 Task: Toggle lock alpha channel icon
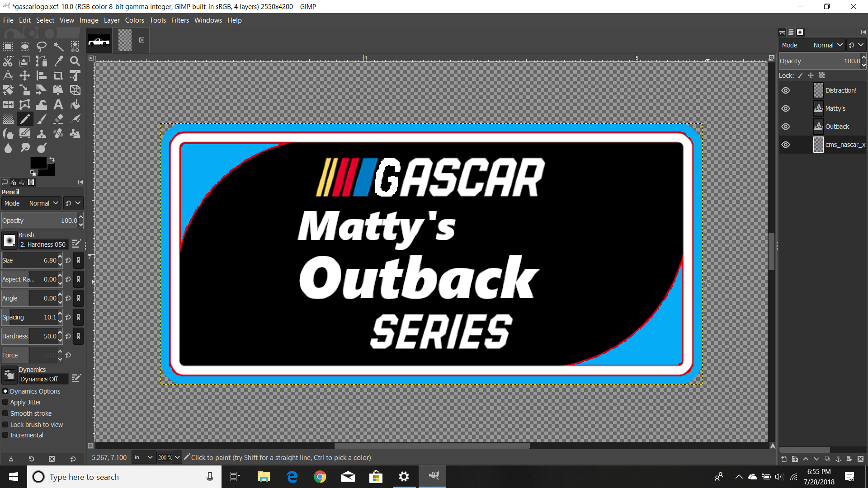822,75
